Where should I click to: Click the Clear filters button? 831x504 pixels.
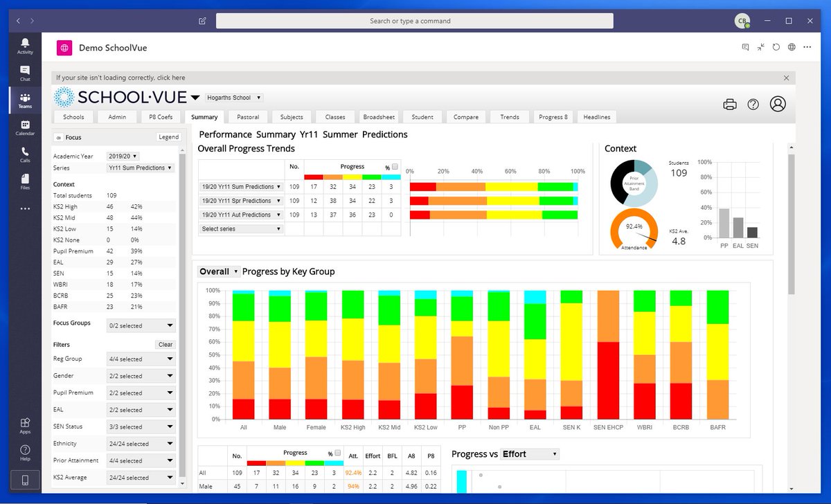click(x=166, y=344)
